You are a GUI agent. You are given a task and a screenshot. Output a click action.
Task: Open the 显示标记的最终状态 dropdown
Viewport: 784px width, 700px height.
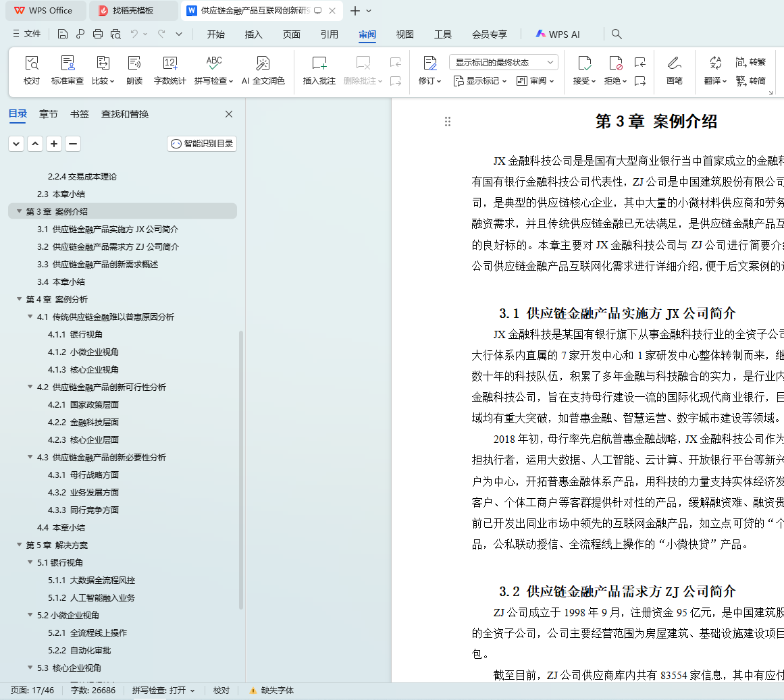pos(504,62)
